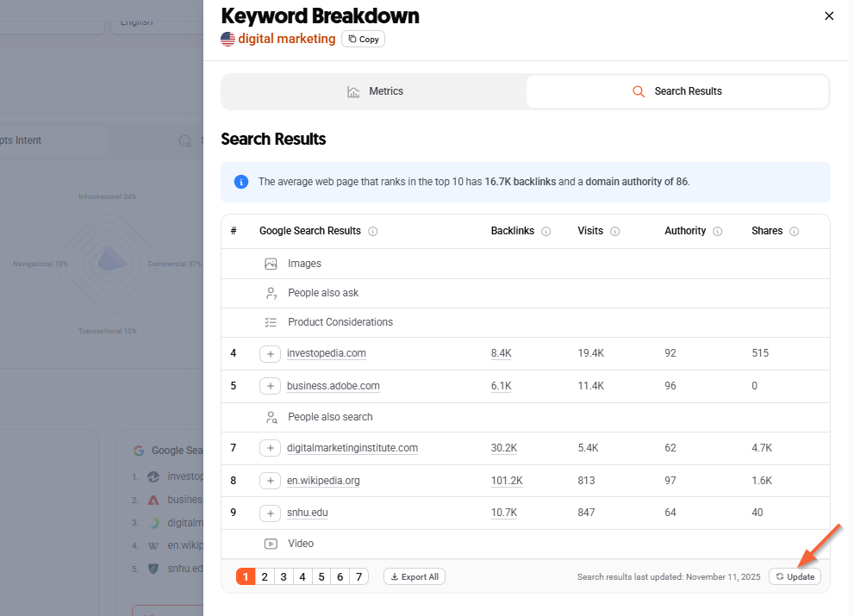Click the People also search icon

click(271, 417)
